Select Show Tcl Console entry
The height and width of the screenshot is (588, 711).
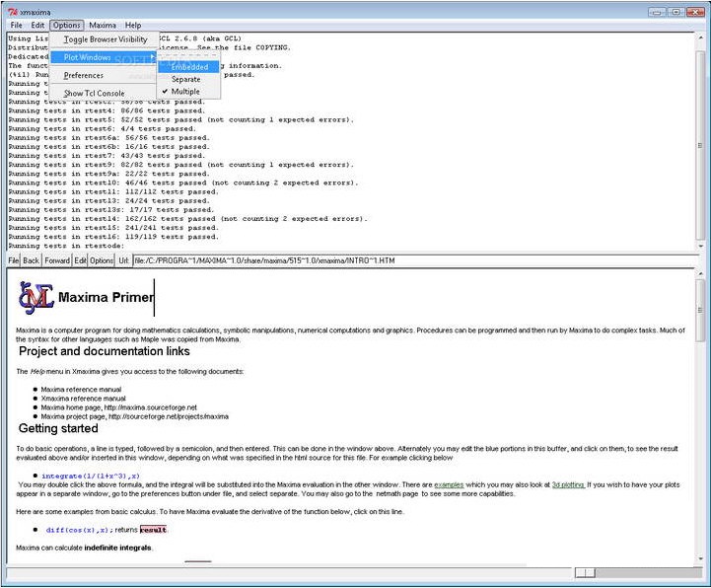tap(104, 94)
